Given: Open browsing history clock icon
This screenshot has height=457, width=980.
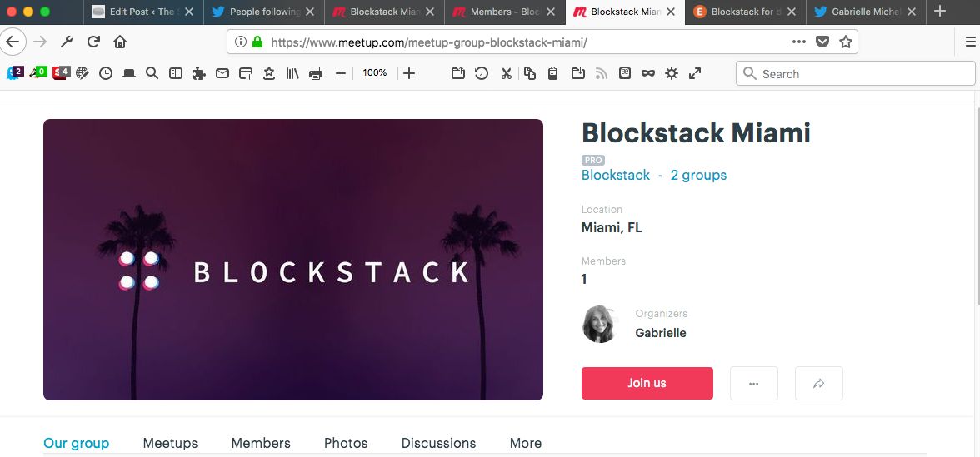Looking at the screenshot, I should tap(107, 73).
